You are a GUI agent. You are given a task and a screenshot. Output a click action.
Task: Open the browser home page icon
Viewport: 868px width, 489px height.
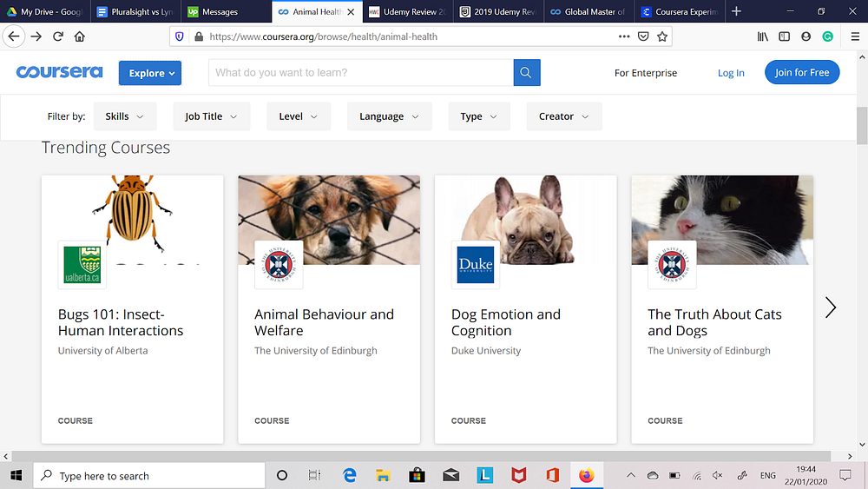pos(80,36)
